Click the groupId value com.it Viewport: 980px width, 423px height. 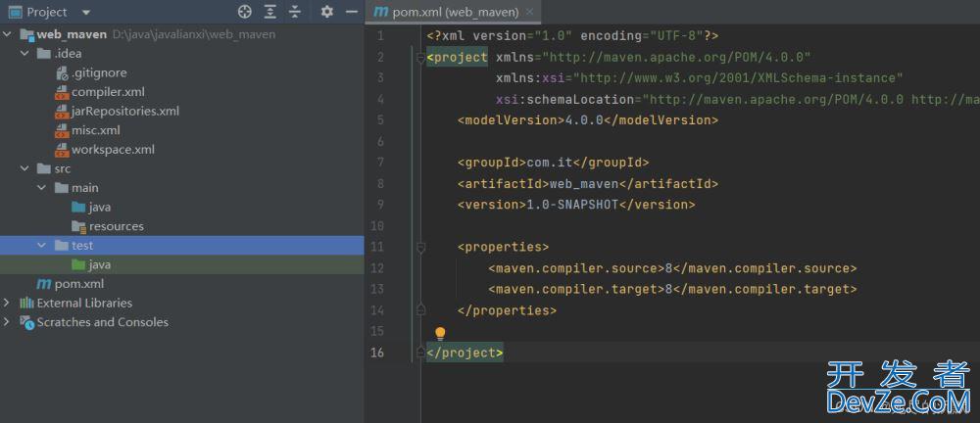(550, 163)
